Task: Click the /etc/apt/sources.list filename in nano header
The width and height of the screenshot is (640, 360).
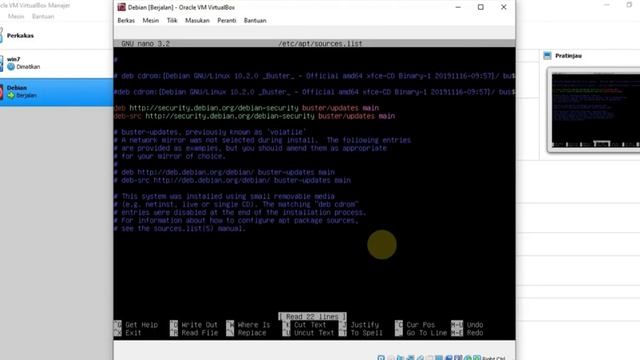Action: point(320,43)
